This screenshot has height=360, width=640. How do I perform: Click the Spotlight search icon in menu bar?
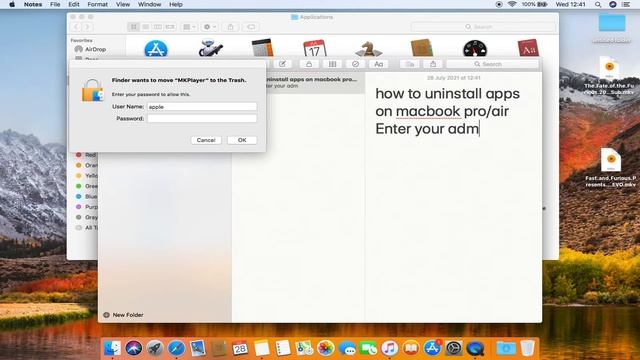(x=598, y=4)
